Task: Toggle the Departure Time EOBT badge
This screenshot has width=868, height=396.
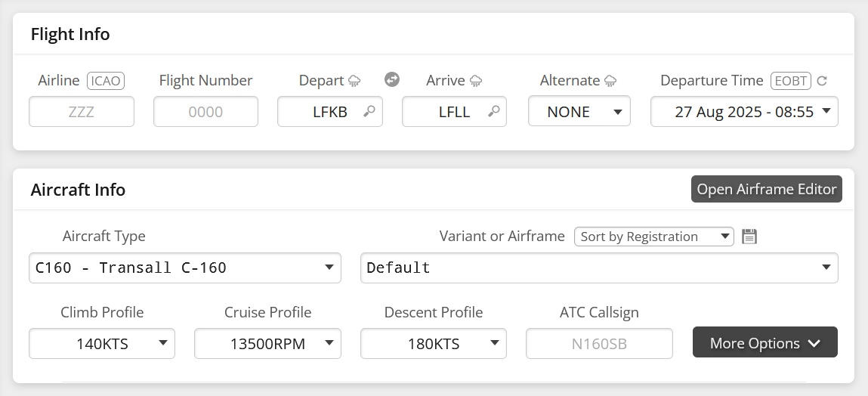Action: pos(790,81)
